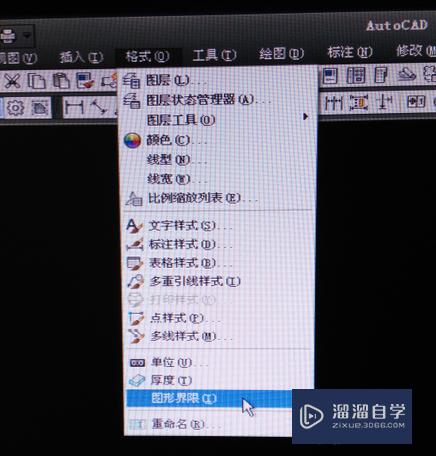Open the quick access toolbar dropdown arrow
The height and width of the screenshot is (456, 436).
[27, 35]
